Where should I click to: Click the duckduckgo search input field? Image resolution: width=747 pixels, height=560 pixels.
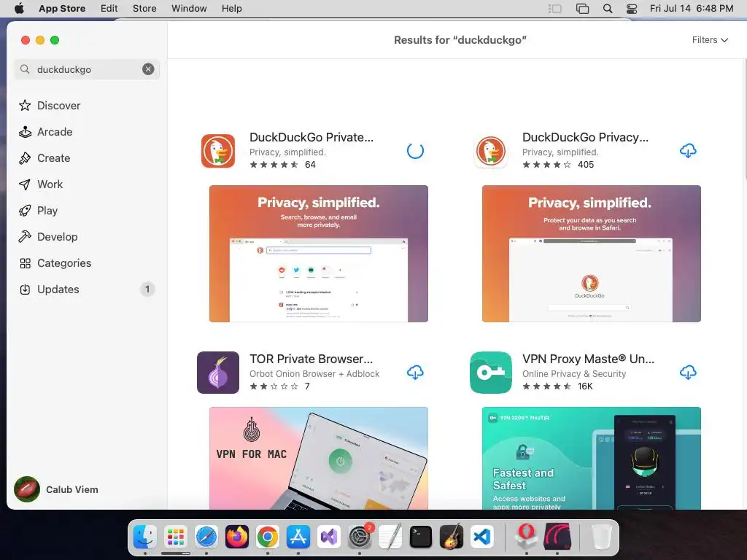tap(87, 69)
